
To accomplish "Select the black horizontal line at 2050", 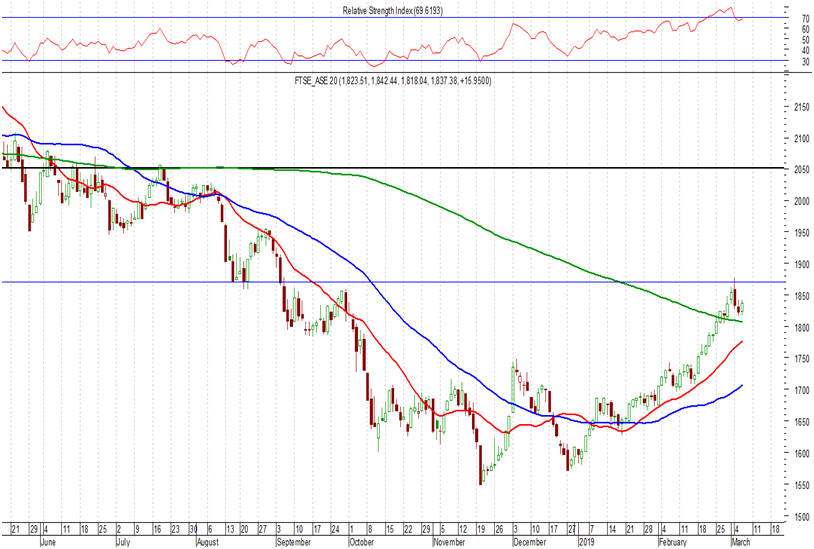I will [392, 168].
